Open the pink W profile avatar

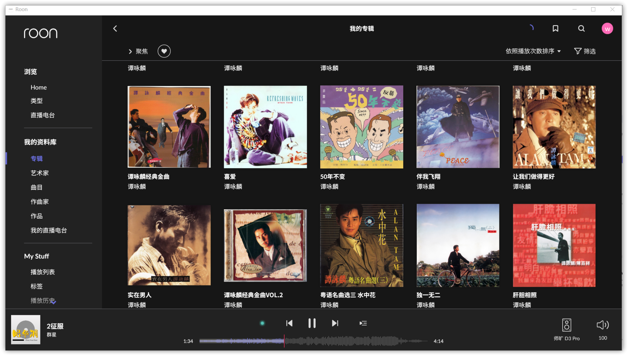[607, 28]
